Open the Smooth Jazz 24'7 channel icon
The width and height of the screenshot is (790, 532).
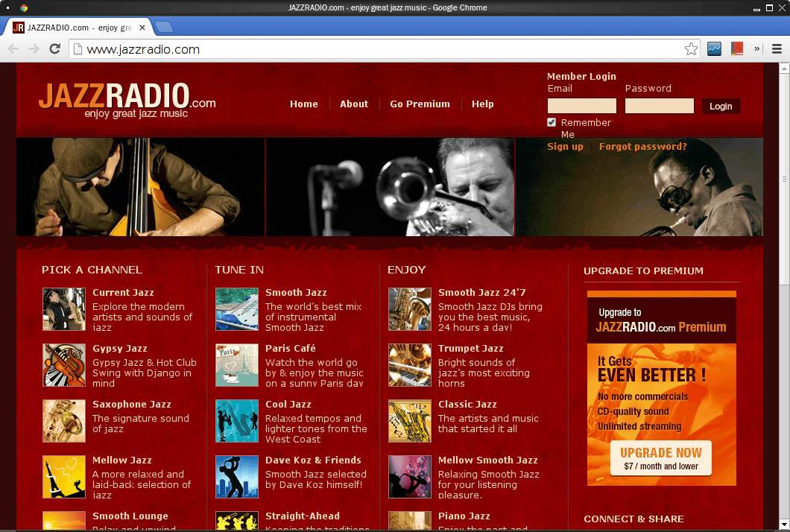click(410, 309)
